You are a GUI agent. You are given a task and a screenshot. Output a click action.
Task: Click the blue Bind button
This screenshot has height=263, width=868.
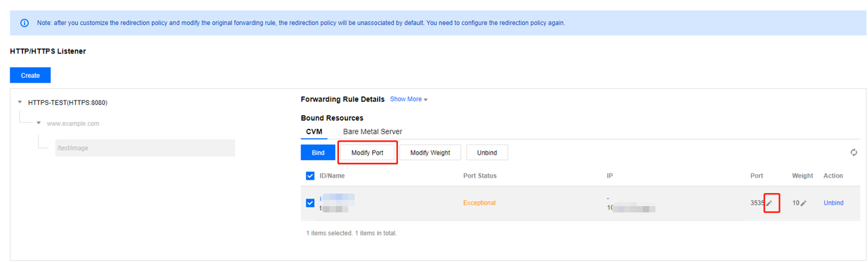pos(318,153)
